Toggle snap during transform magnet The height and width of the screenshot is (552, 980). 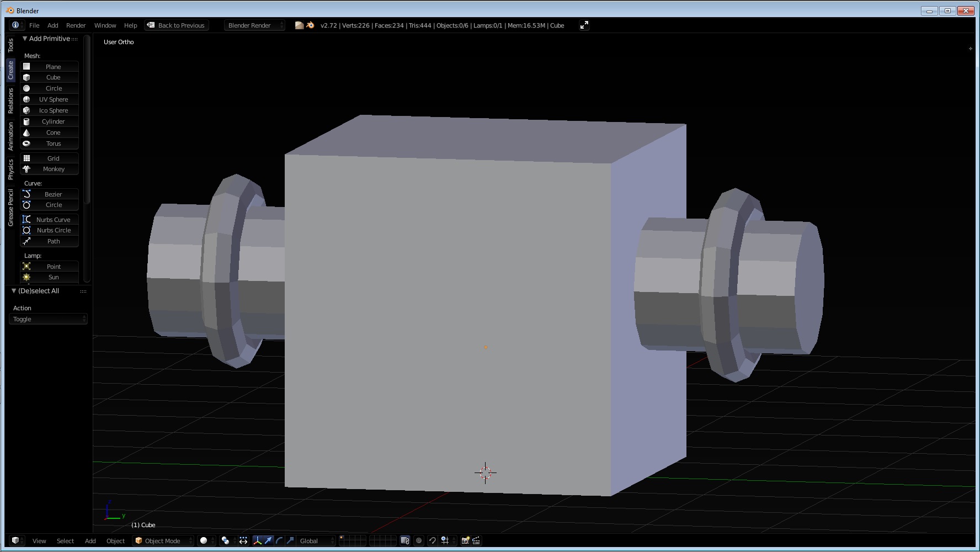[432, 541]
